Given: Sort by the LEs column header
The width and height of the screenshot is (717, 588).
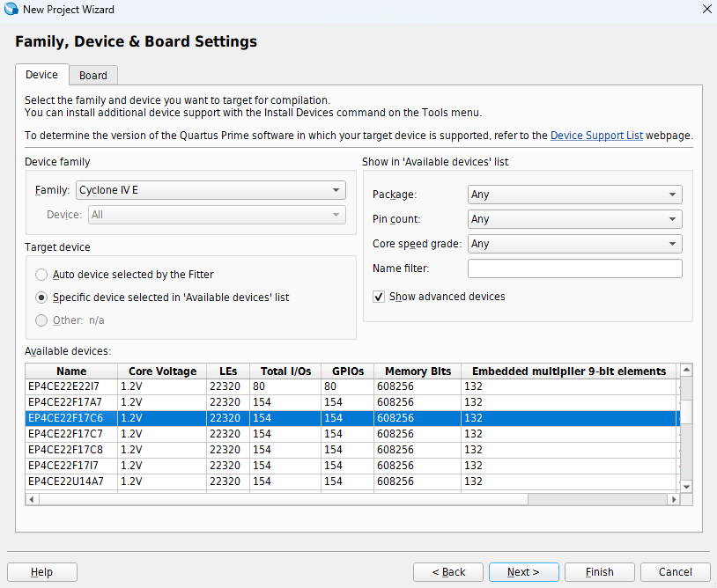Looking at the screenshot, I should tap(228, 371).
